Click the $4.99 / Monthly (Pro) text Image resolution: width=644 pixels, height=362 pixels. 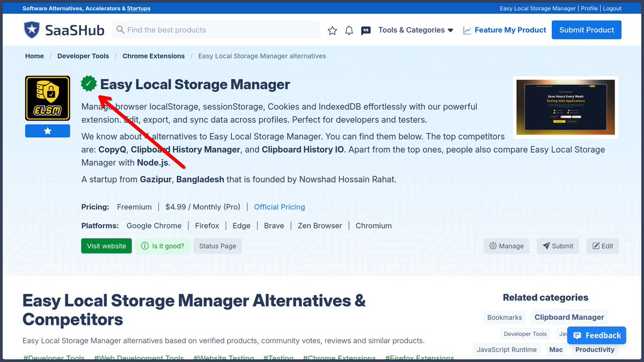(203, 207)
